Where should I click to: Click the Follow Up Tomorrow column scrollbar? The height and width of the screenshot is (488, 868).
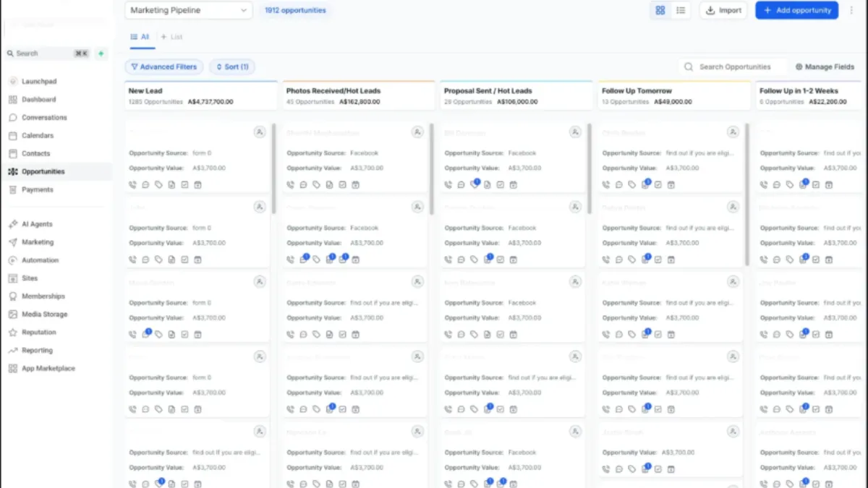click(x=747, y=194)
